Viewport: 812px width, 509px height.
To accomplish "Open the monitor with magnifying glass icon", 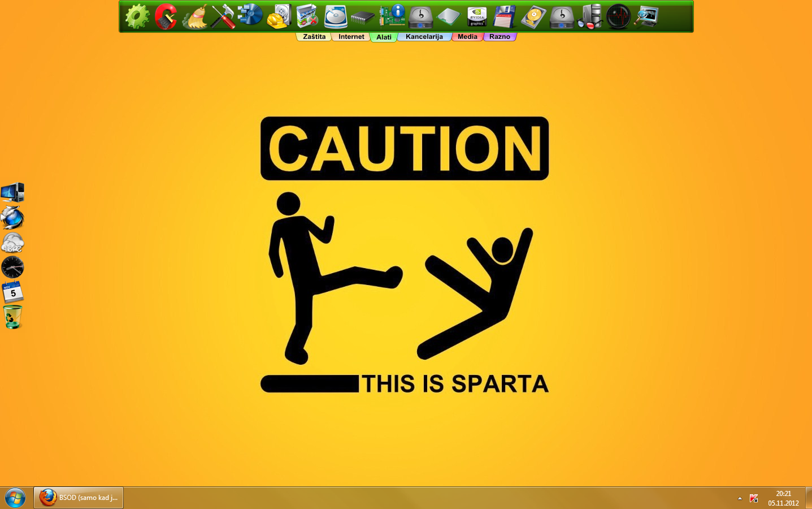I will coord(646,16).
